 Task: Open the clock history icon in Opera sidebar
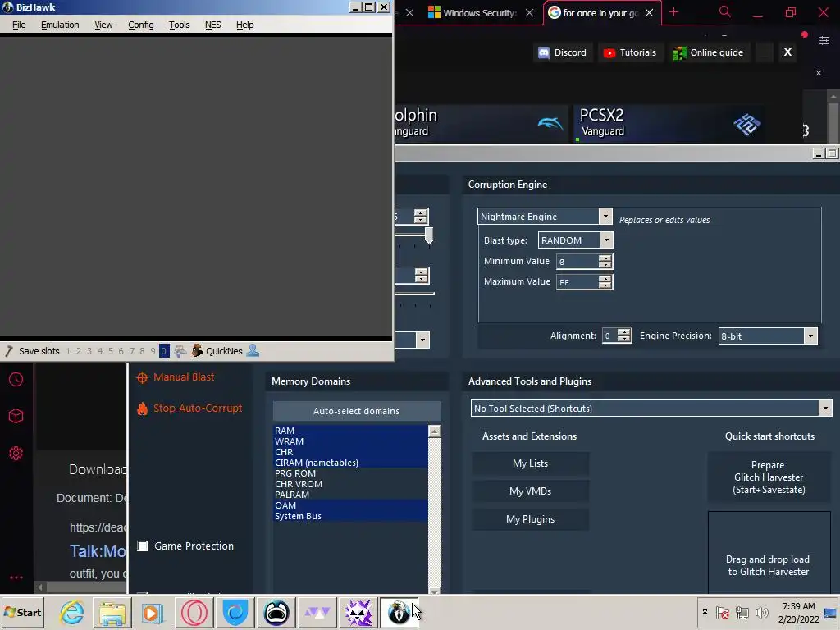pyautogui.click(x=16, y=379)
